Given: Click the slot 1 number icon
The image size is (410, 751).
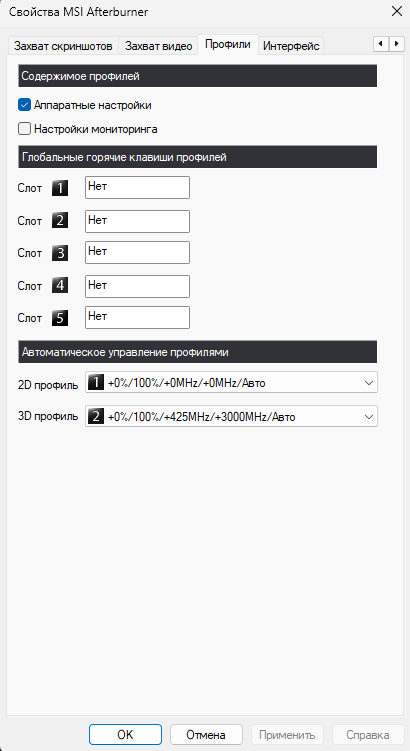Looking at the screenshot, I should tap(60, 188).
